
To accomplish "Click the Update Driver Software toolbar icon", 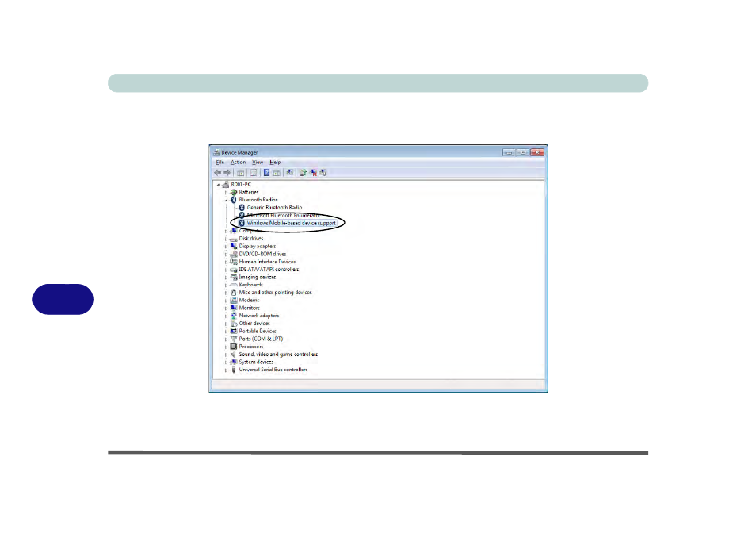I will point(303,173).
